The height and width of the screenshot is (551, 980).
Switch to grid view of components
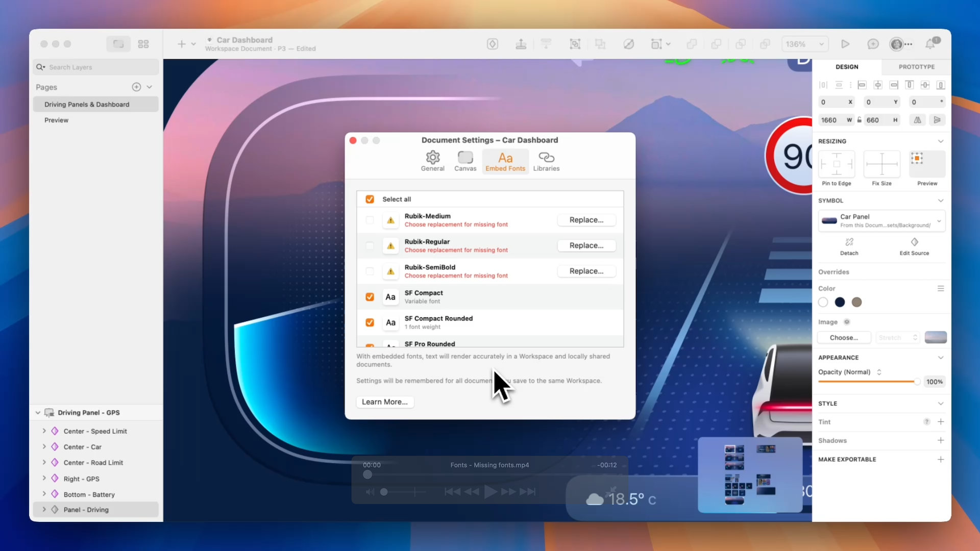click(x=143, y=44)
